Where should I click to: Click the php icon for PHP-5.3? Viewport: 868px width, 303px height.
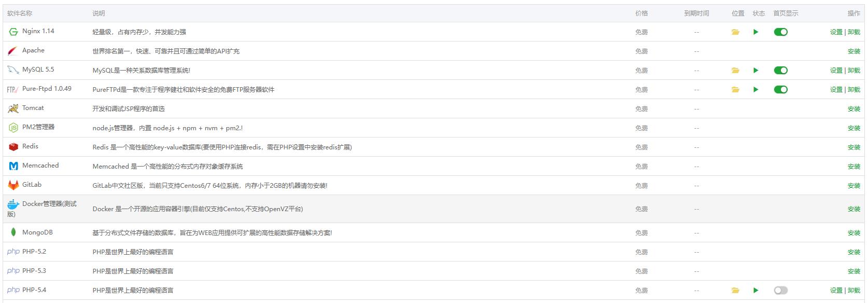click(x=13, y=271)
